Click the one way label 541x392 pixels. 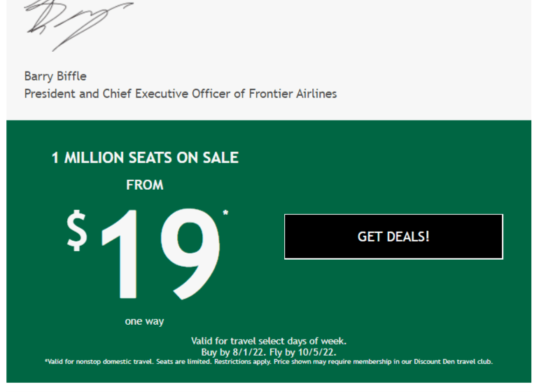coord(144,321)
